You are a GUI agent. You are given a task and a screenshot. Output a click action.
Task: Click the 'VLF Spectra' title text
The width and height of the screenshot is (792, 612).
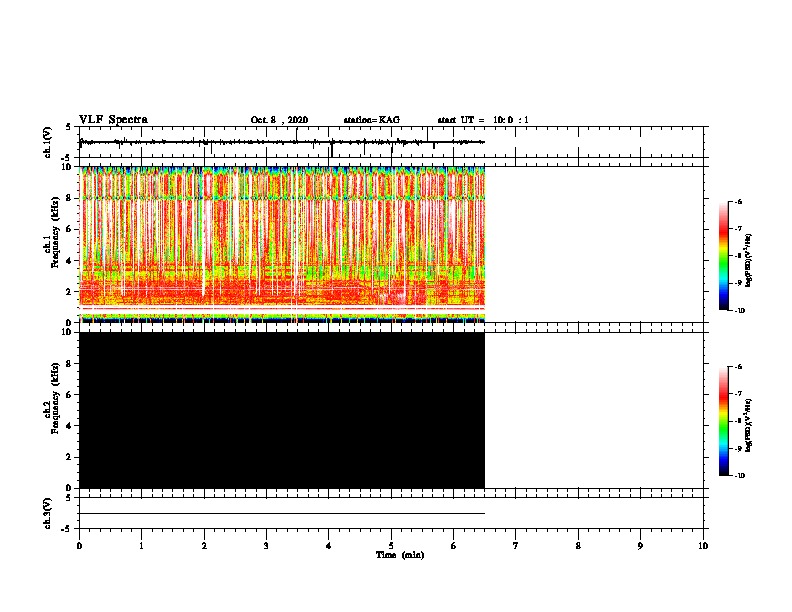click(113, 120)
